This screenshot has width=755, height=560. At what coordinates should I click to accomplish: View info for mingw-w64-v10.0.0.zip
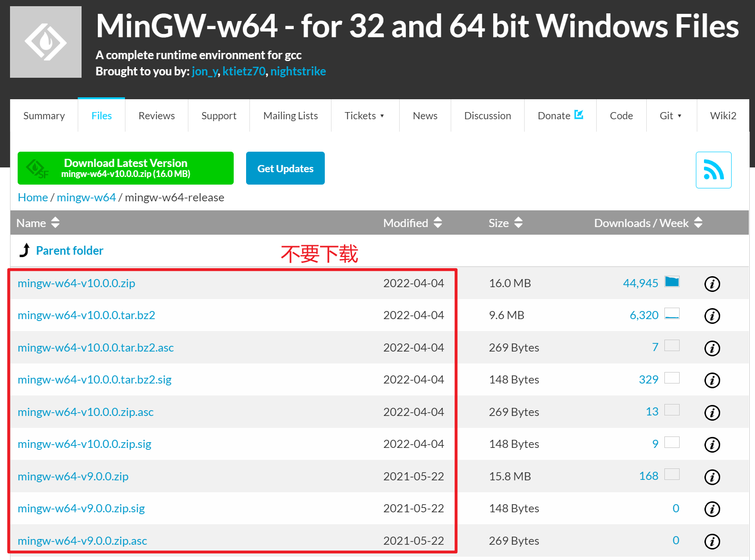712,284
